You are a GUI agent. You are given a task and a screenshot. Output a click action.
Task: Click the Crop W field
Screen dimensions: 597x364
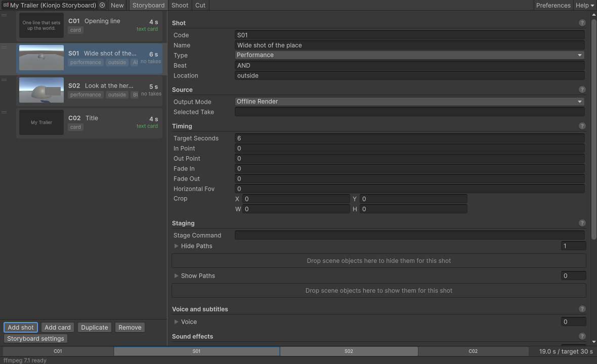[x=296, y=209]
